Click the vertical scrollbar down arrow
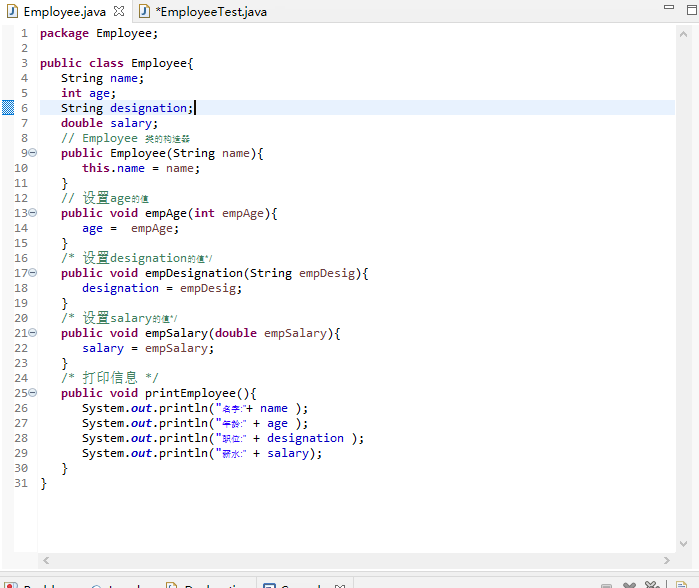The height and width of the screenshot is (588, 699). click(683, 543)
